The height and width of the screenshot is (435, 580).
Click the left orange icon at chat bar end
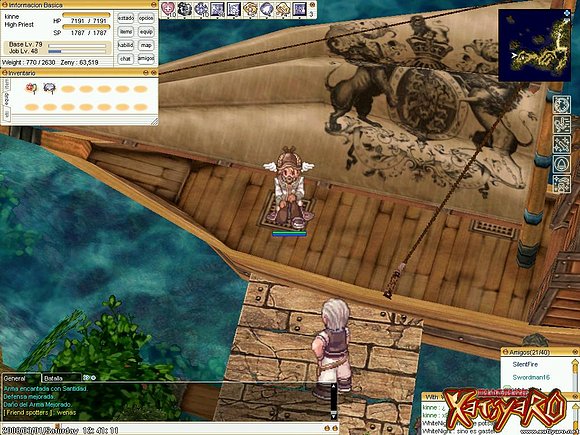click(327, 428)
